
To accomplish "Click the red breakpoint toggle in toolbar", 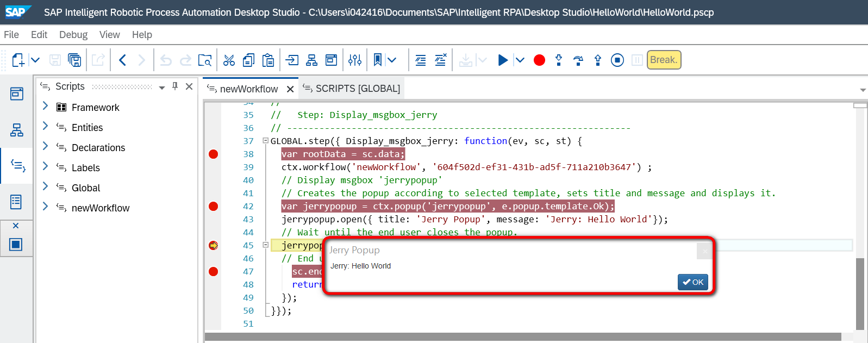I will (539, 60).
